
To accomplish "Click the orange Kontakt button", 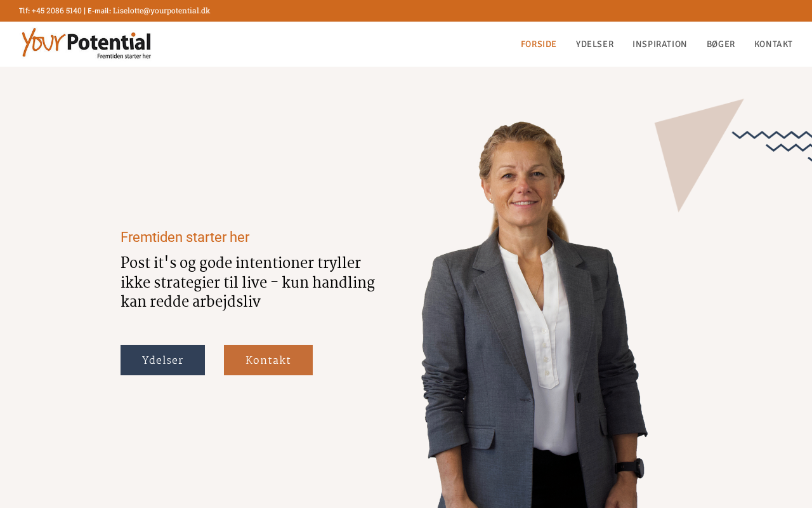I will (268, 360).
